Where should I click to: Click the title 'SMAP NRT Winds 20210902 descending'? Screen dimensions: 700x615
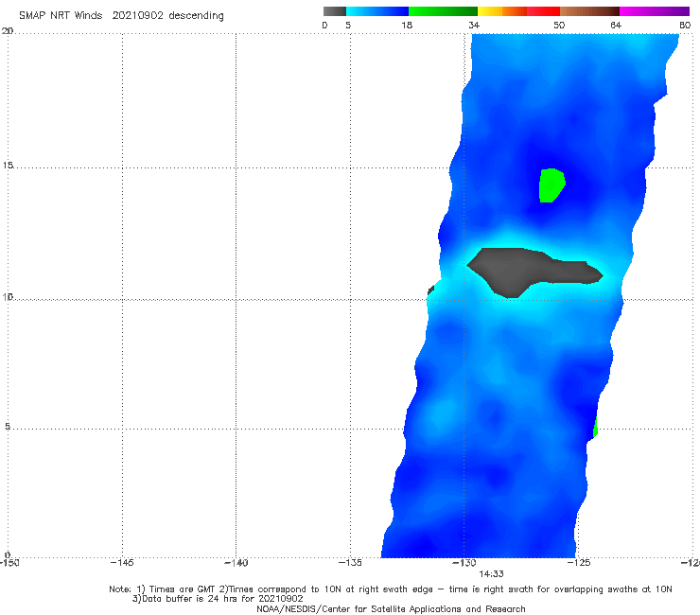pyautogui.click(x=121, y=16)
